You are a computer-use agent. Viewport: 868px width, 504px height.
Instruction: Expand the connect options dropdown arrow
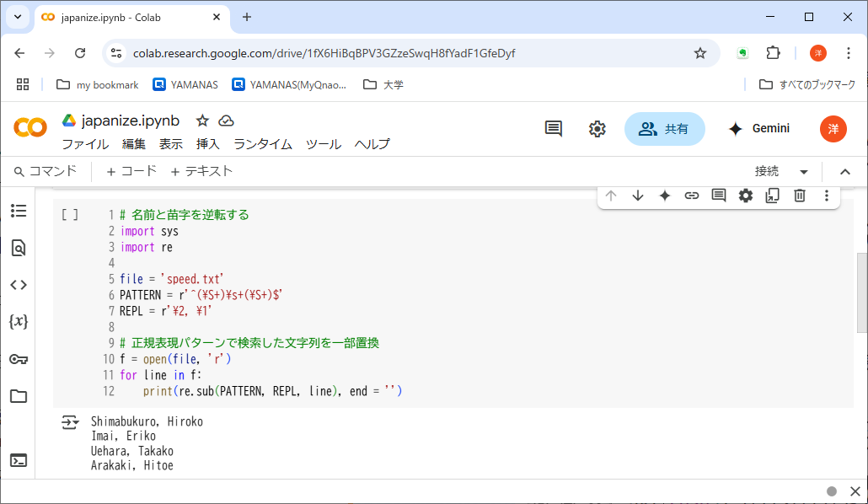804,172
